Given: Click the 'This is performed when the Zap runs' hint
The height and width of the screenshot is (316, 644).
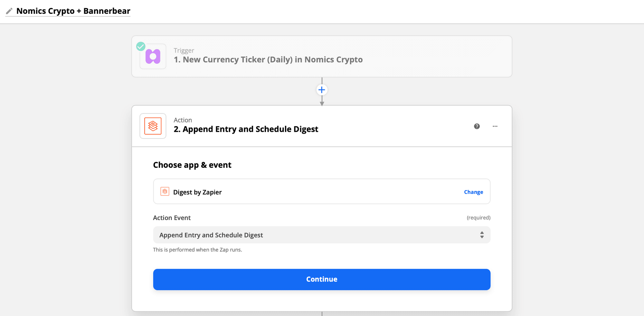Looking at the screenshot, I should point(197,250).
